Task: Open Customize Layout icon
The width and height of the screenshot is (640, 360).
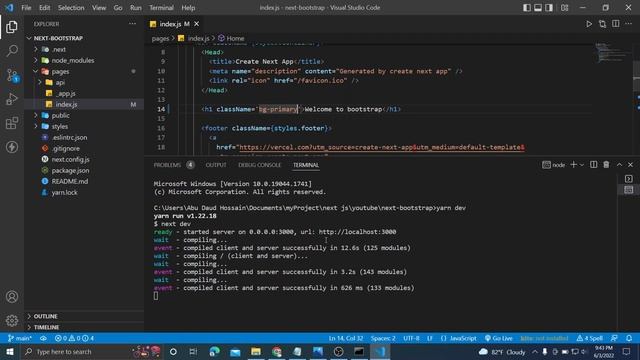Action: [564, 8]
